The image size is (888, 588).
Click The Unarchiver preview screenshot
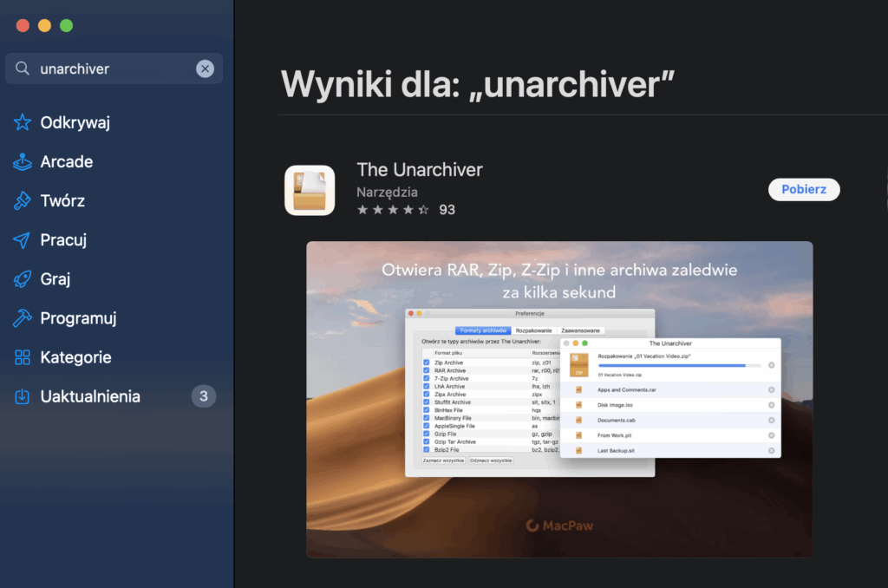tap(559, 399)
